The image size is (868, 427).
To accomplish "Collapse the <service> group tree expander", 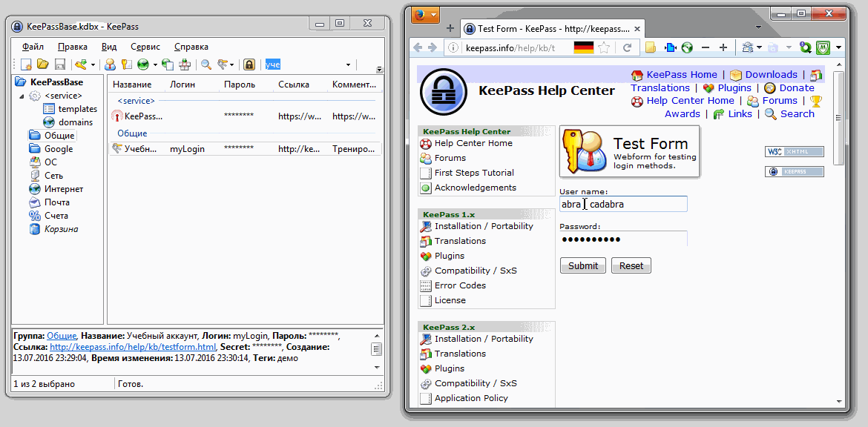I will (22, 96).
